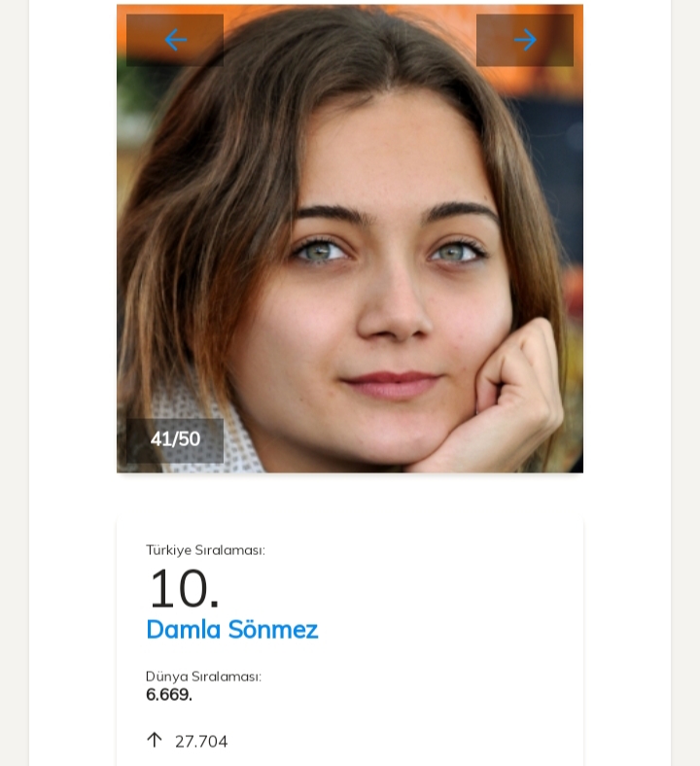Image resolution: width=700 pixels, height=766 pixels.
Task: Click the right arrow to show next photo
Action: pyautogui.click(x=525, y=40)
